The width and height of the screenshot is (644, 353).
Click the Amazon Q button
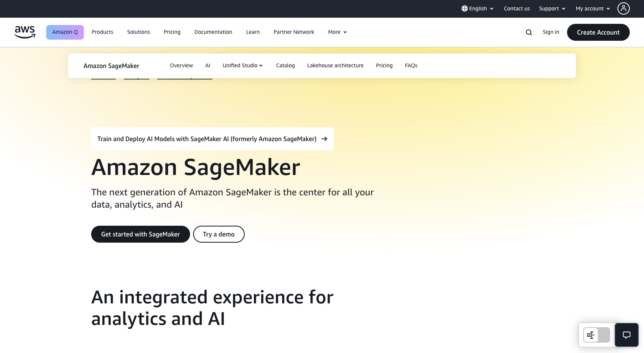click(x=65, y=32)
